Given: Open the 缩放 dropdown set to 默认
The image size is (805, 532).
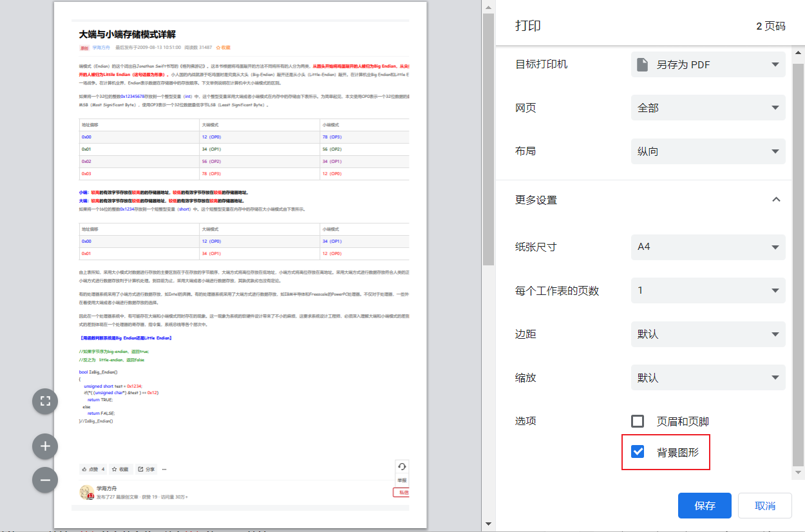Looking at the screenshot, I should [x=708, y=377].
